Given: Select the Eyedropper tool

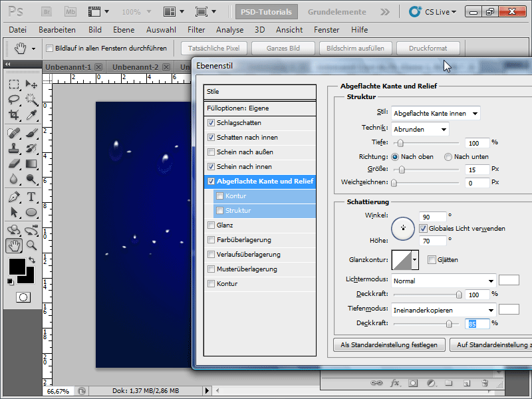Looking at the screenshot, I should coord(31,115).
